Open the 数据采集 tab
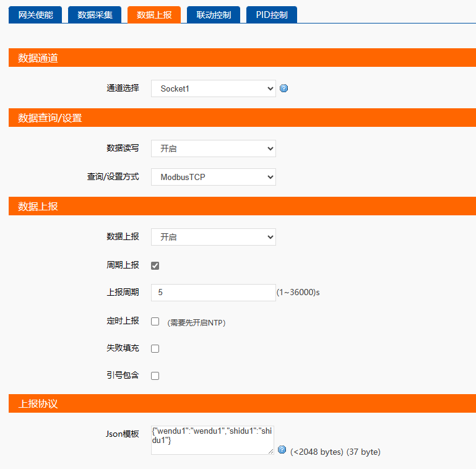 click(95, 15)
